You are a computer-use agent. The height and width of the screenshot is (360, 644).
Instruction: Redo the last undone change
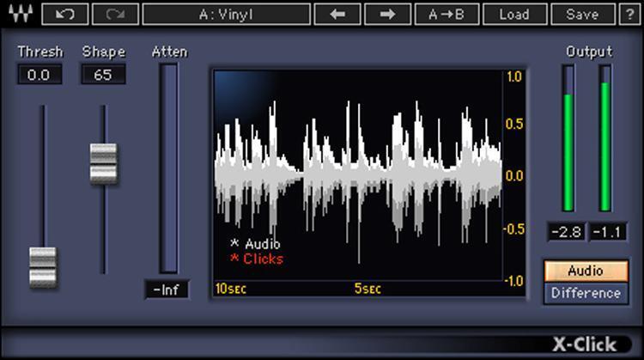[114, 14]
